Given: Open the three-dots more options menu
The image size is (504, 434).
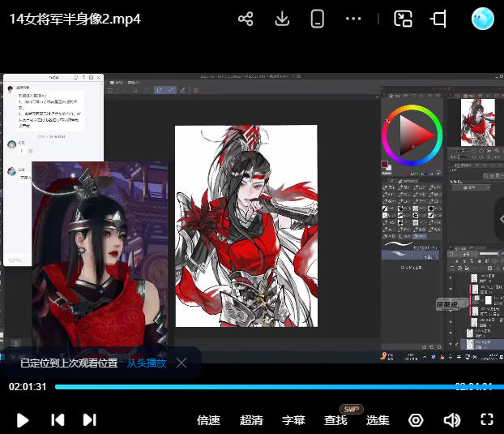Looking at the screenshot, I should click(353, 19).
